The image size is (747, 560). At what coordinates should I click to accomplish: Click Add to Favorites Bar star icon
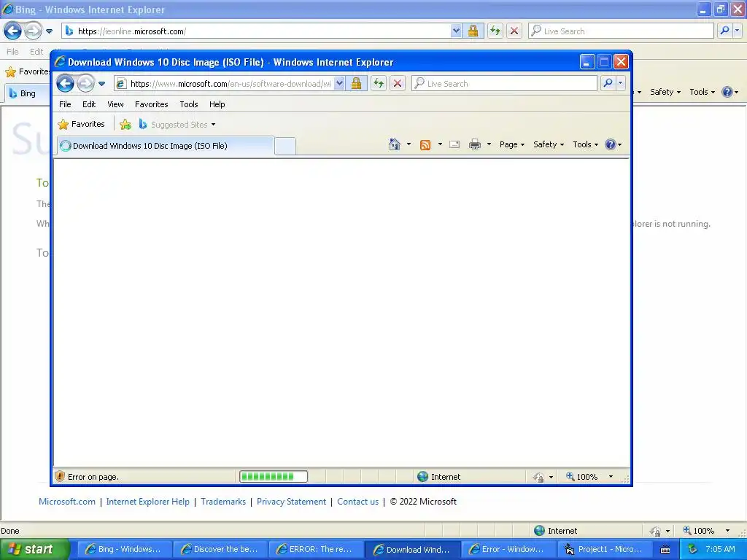coord(125,125)
